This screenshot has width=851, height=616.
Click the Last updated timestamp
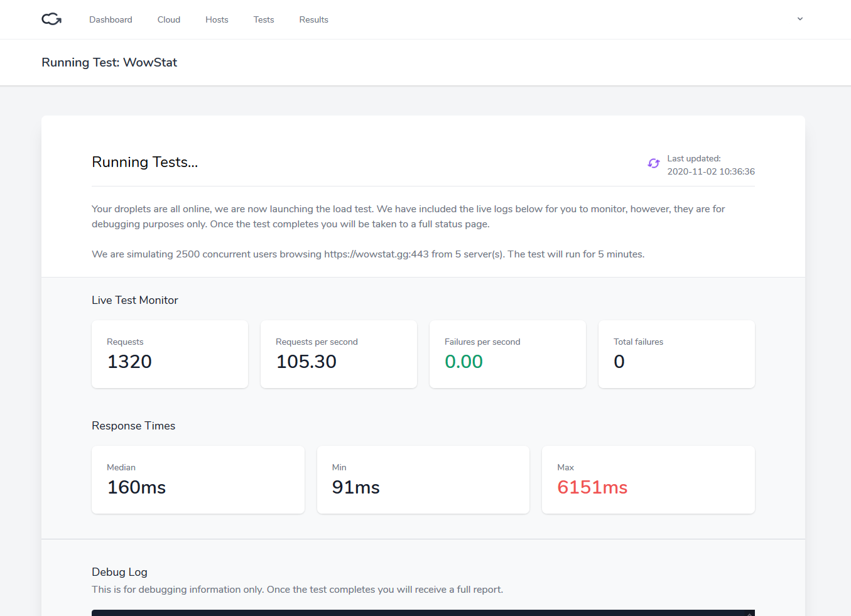[x=711, y=171]
